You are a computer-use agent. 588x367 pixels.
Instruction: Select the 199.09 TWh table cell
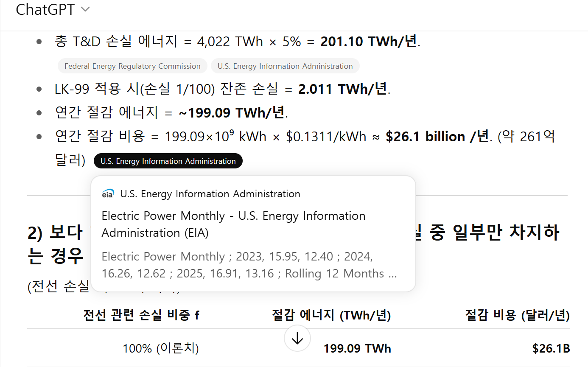pyautogui.click(x=357, y=349)
